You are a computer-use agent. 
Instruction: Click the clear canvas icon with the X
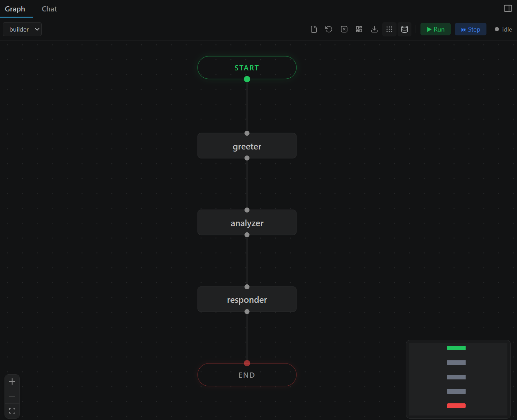[344, 29]
